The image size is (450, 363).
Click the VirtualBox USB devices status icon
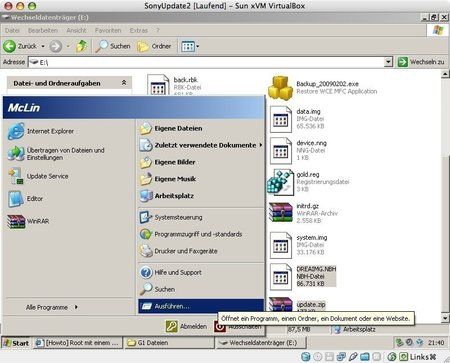pyautogui.click(x=353, y=357)
